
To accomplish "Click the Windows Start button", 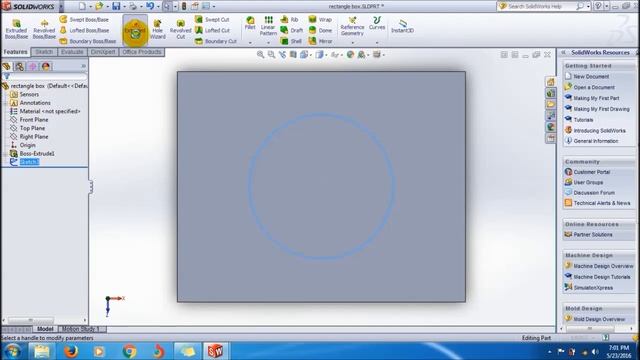I will [x=12, y=351].
